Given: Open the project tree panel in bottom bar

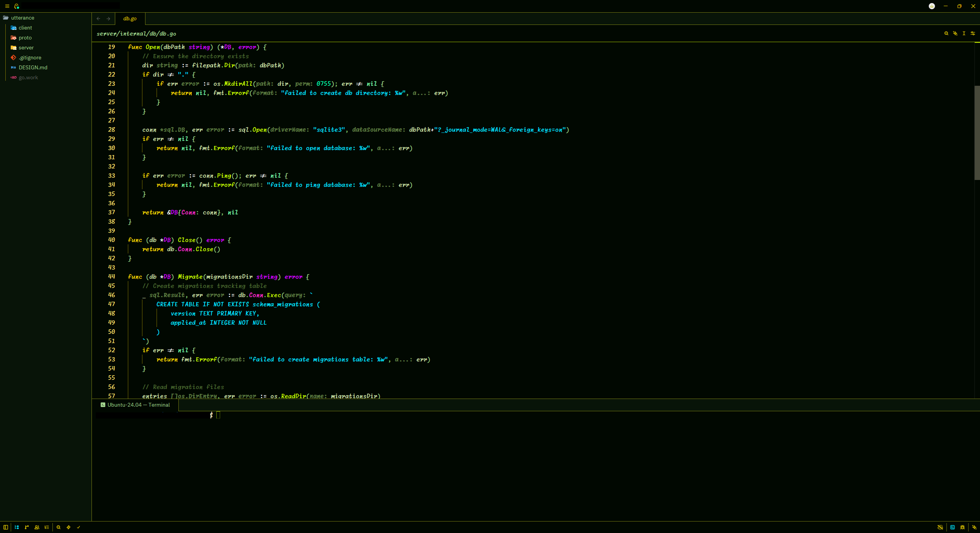Looking at the screenshot, I should click(x=17, y=527).
